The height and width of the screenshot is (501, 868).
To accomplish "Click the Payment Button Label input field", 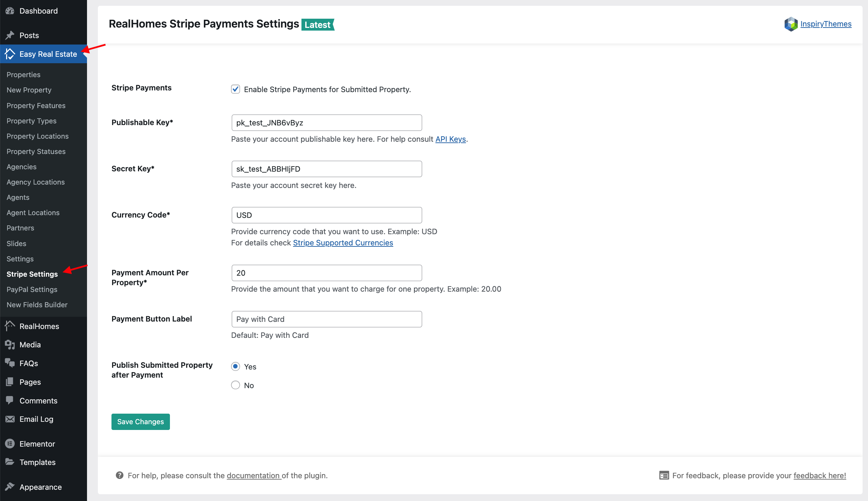I will click(x=327, y=319).
